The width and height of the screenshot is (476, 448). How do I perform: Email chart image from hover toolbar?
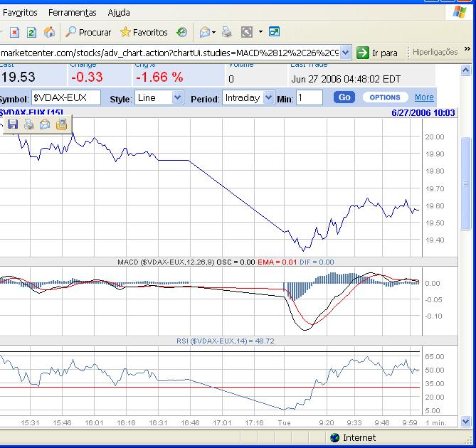(x=45, y=124)
